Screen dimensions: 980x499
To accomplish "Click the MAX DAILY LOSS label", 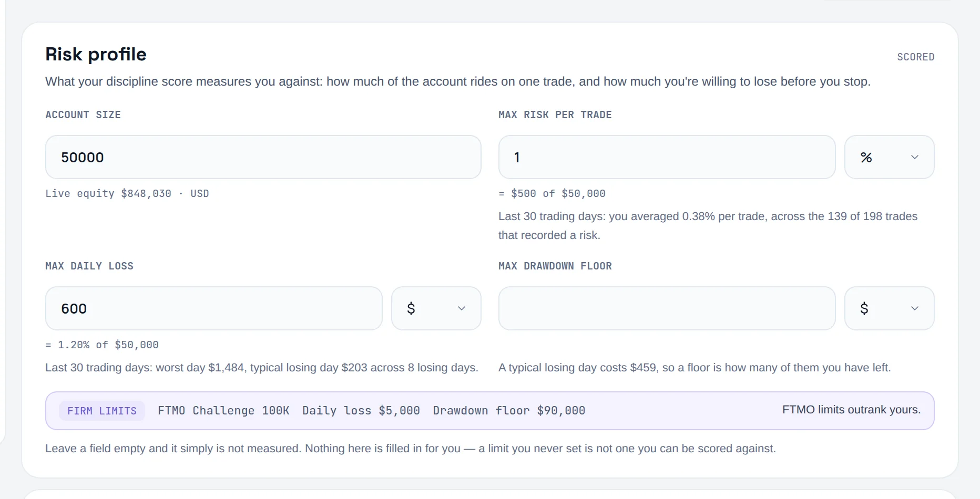I will point(89,266).
